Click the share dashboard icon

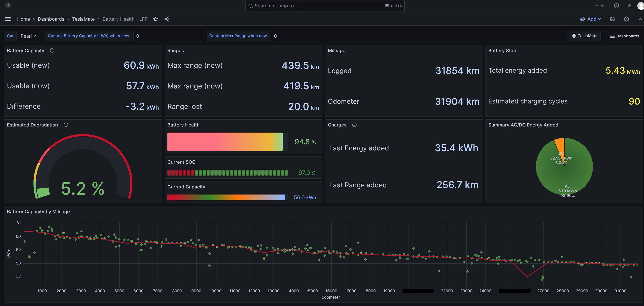[x=167, y=19]
